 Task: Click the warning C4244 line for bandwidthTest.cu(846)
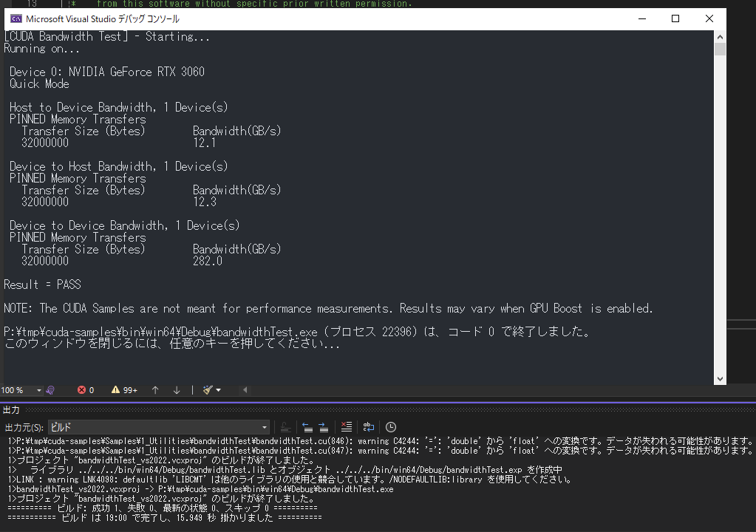[381, 441]
